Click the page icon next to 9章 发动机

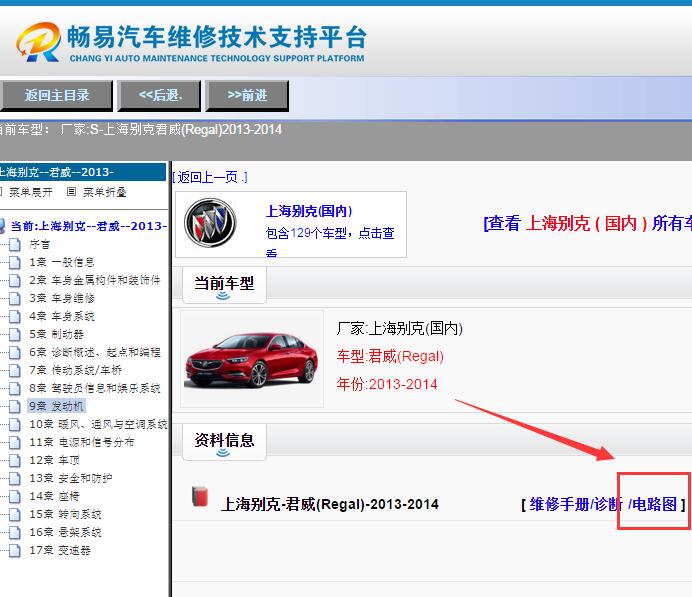coord(15,406)
